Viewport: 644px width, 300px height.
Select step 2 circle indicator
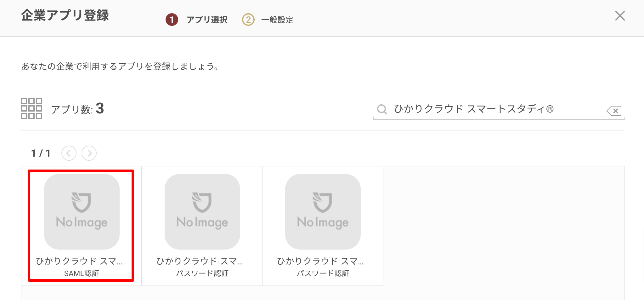pos(248,20)
